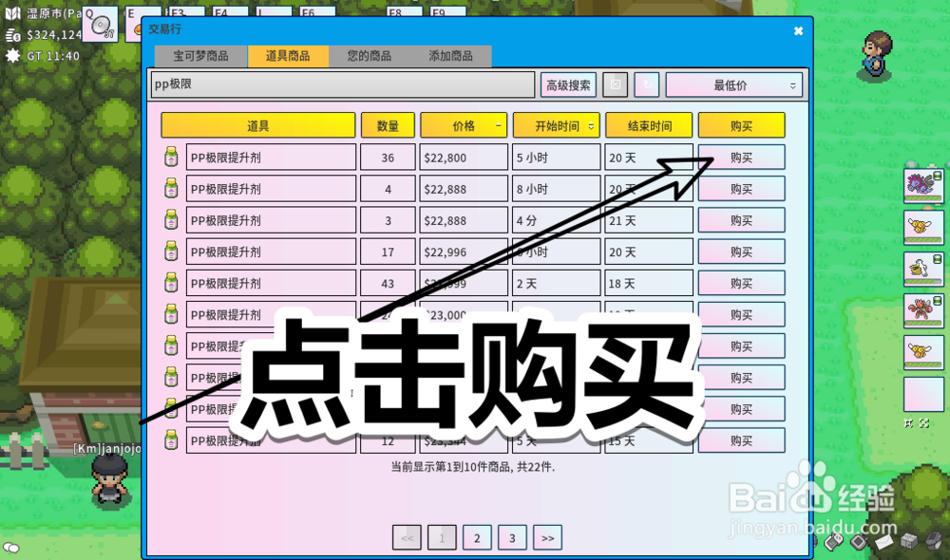Click the bottle icon in the $22,800 row
Viewport: 950px width, 560px height.
(171, 157)
